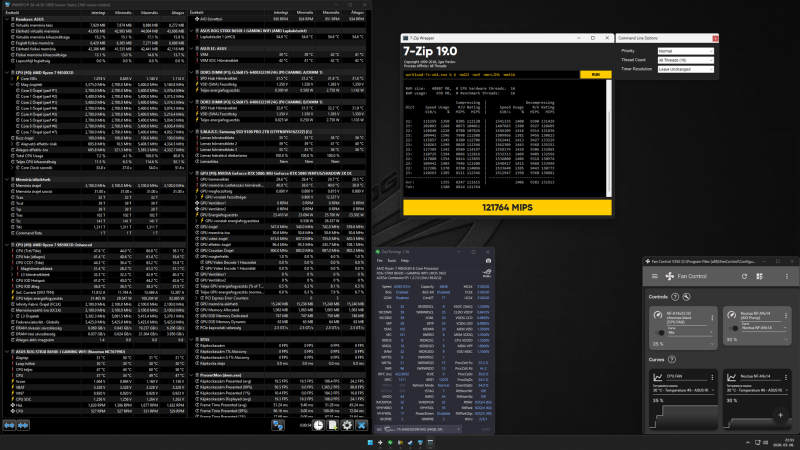The image size is (800, 450).
Task: Open curve dropdown on AIO Pump control card
Action: 764,327
